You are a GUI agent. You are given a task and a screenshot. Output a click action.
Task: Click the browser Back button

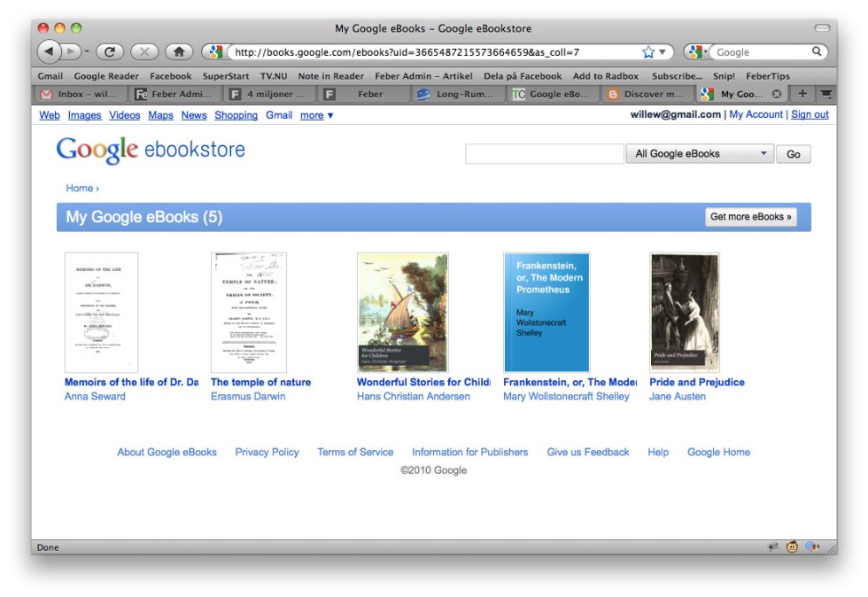tap(50, 52)
